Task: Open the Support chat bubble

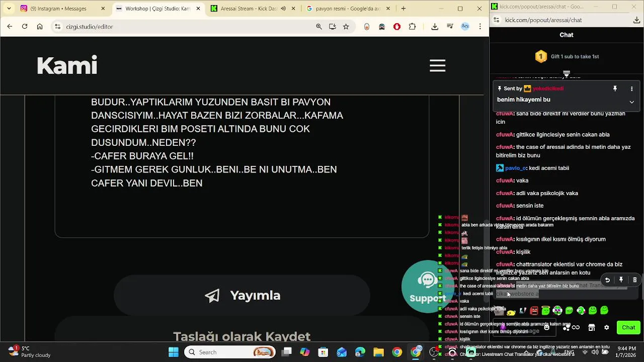Action: 427,286
